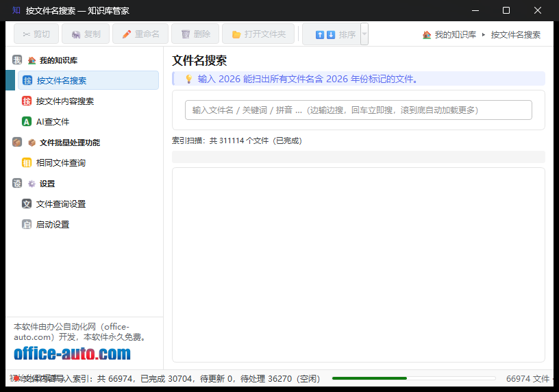Click the gear icon beside 设置
This screenshot has width=559, height=392.
32,184
